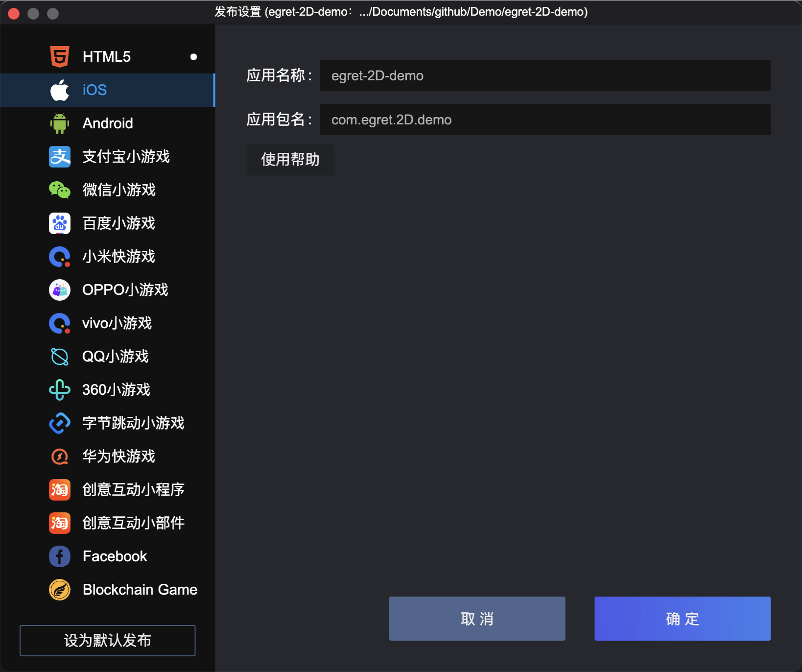Choose OPPO小游戏 platform label
The image size is (802, 672).
click(125, 290)
